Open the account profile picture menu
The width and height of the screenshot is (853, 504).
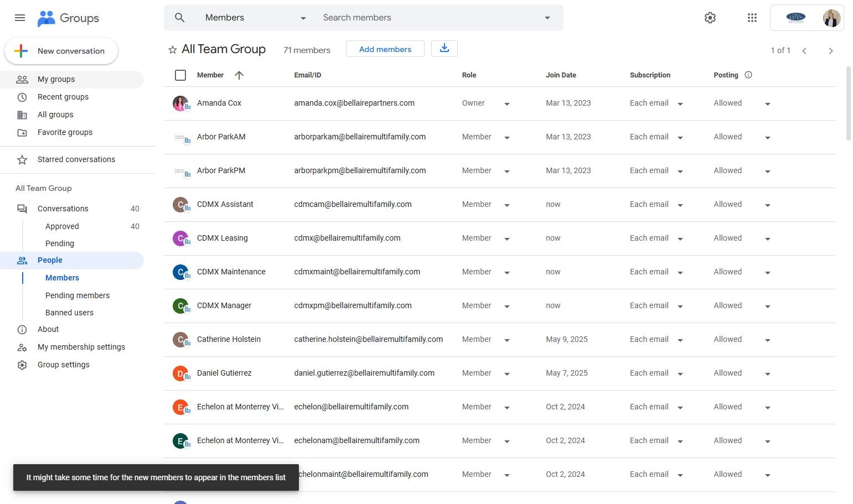pyautogui.click(x=831, y=18)
